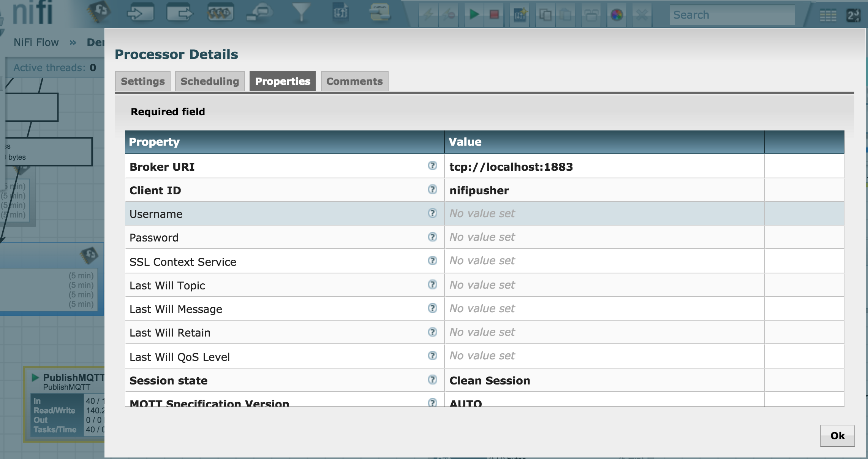Select the Comments tab

[x=354, y=81]
